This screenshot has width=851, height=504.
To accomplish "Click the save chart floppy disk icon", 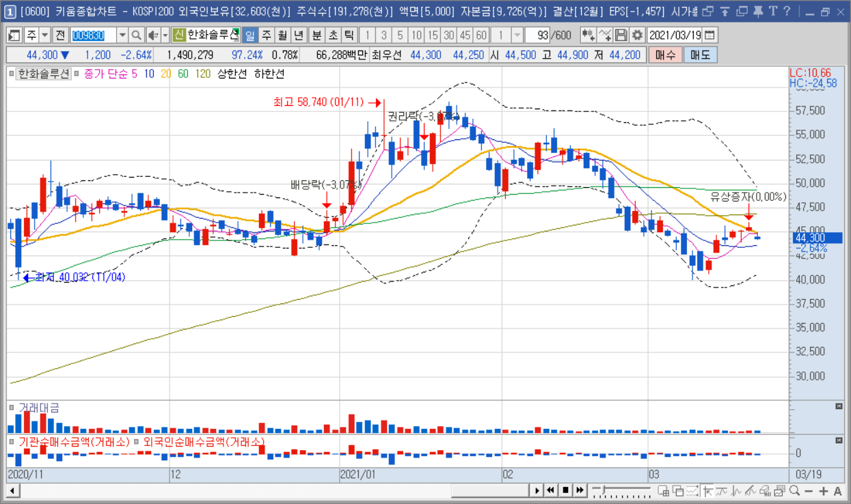I will point(621,36).
